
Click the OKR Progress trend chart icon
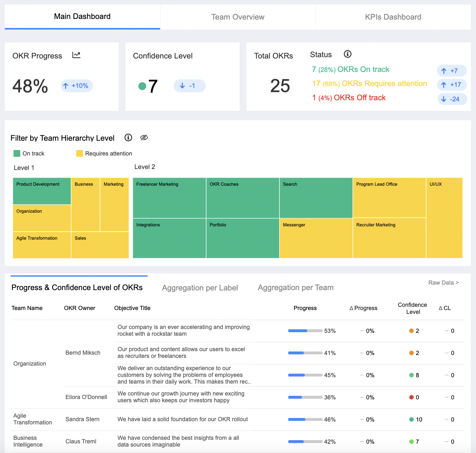pyautogui.click(x=76, y=55)
